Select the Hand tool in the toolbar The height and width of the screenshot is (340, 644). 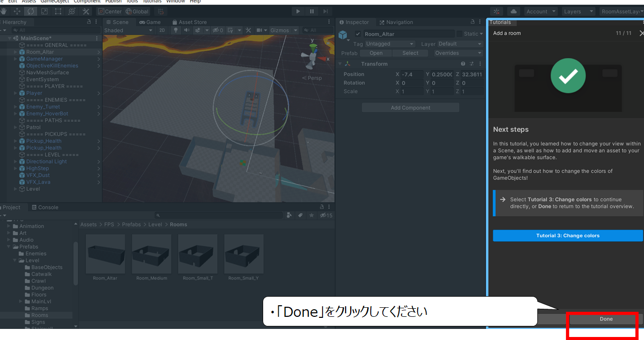click(x=4, y=11)
